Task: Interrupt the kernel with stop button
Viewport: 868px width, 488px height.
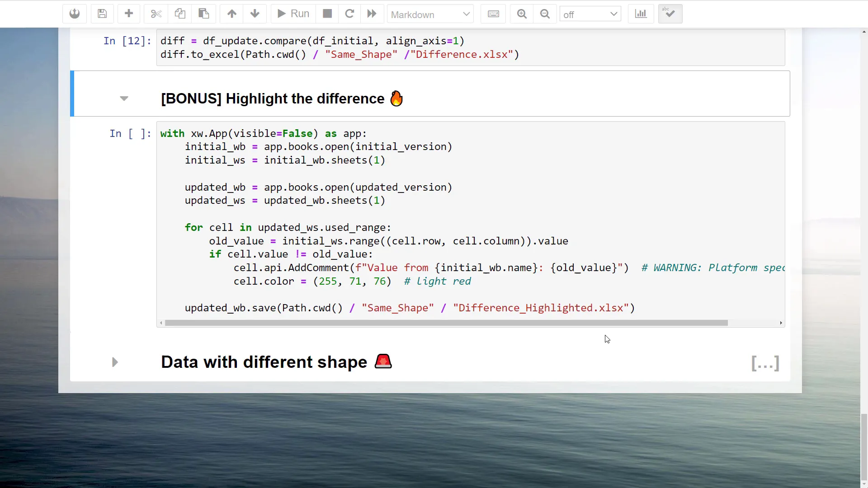Action: tap(327, 14)
